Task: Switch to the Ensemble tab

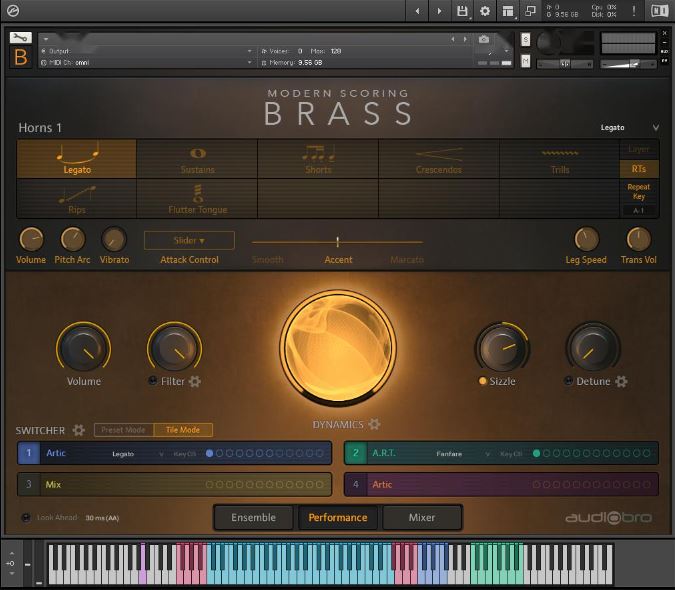Action: 253,517
